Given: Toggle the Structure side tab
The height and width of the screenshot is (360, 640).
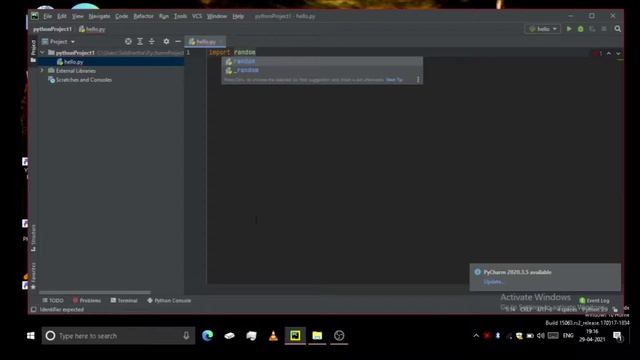Looking at the screenshot, I should [x=33, y=238].
